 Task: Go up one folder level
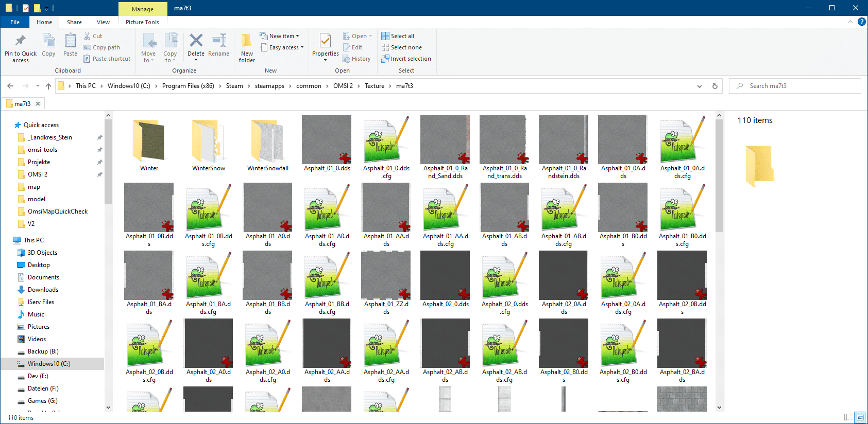click(x=48, y=86)
